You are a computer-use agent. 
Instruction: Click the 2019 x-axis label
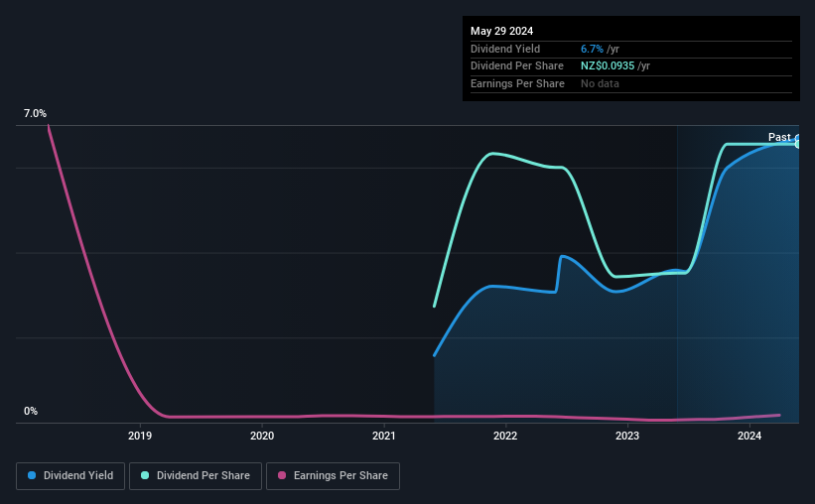click(x=140, y=436)
